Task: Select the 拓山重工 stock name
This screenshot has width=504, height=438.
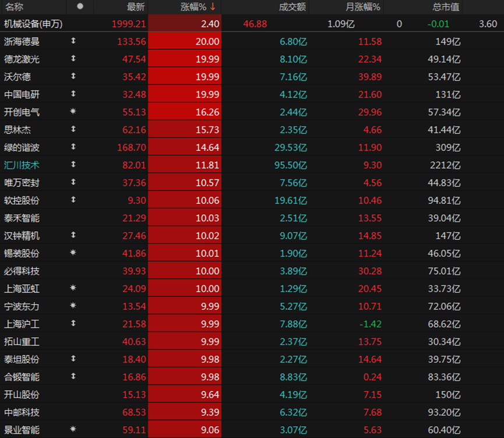Action: click(22, 342)
